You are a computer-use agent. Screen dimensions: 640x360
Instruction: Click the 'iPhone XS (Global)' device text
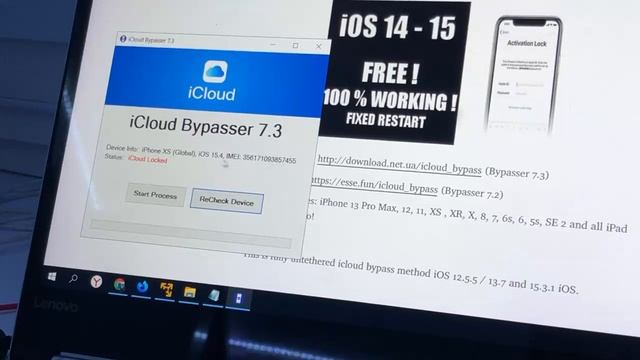pos(169,151)
